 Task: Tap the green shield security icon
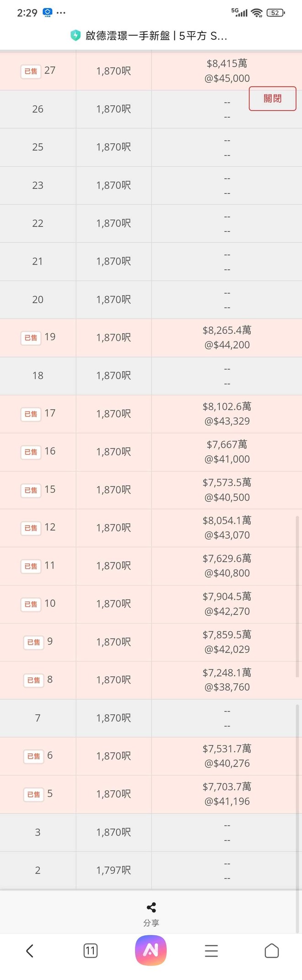pyautogui.click(x=75, y=35)
